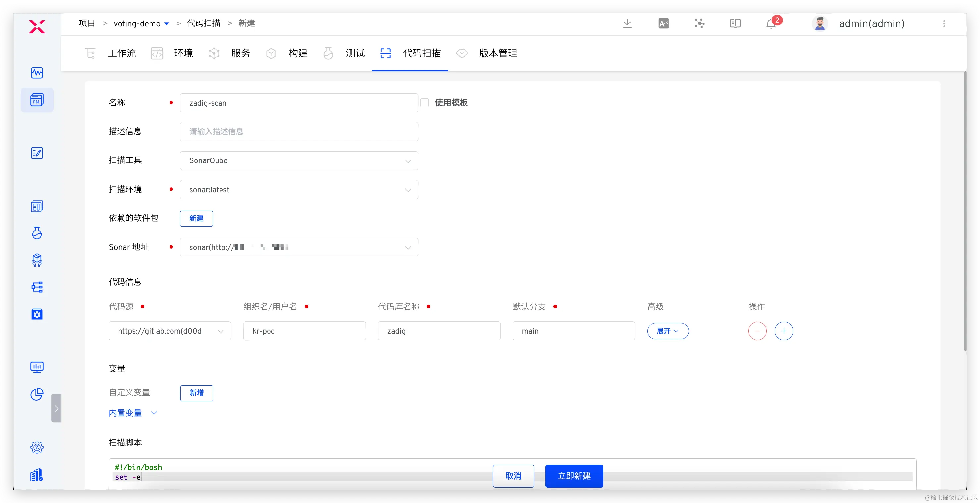This screenshot has width=980, height=503.
Task: Open the 扫描工具 SonarQube dropdown
Action: pyautogui.click(x=299, y=160)
